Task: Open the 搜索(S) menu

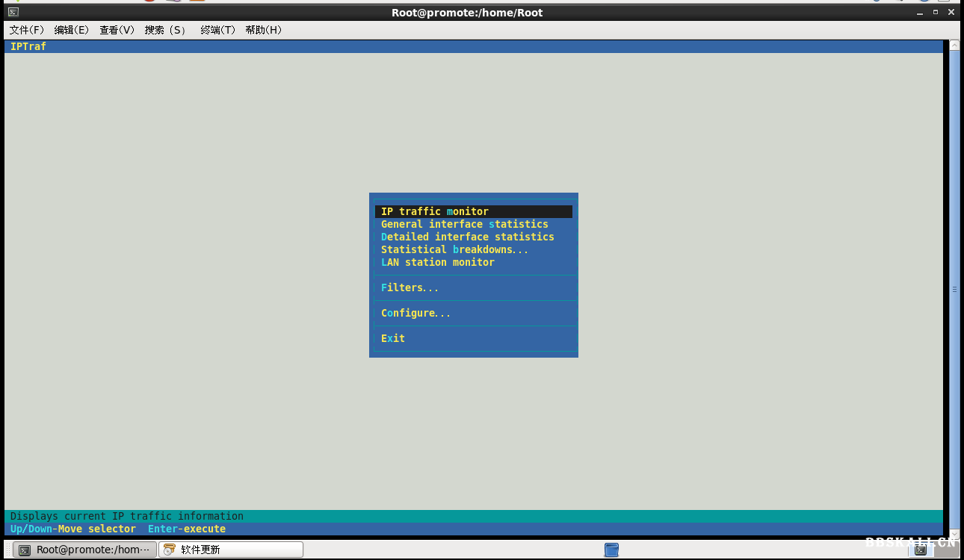Action: click(165, 30)
